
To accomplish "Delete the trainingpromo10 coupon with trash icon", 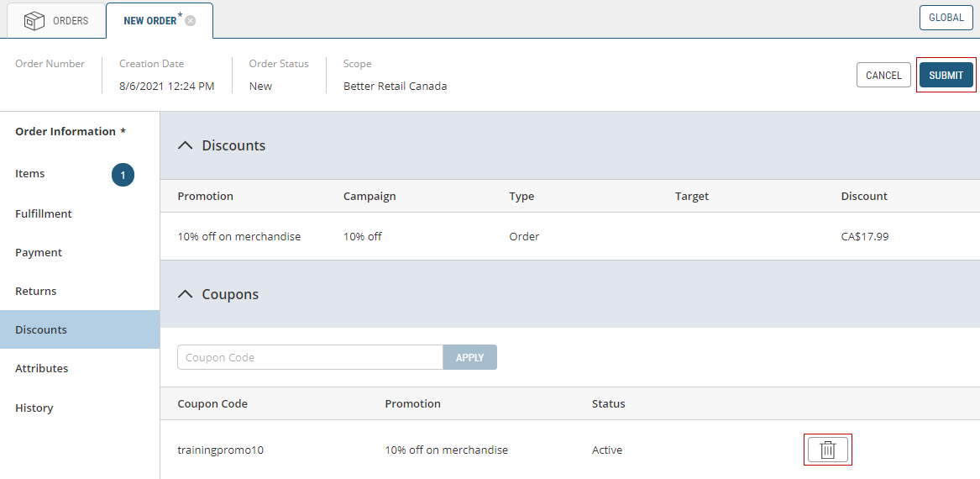I will [x=827, y=450].
